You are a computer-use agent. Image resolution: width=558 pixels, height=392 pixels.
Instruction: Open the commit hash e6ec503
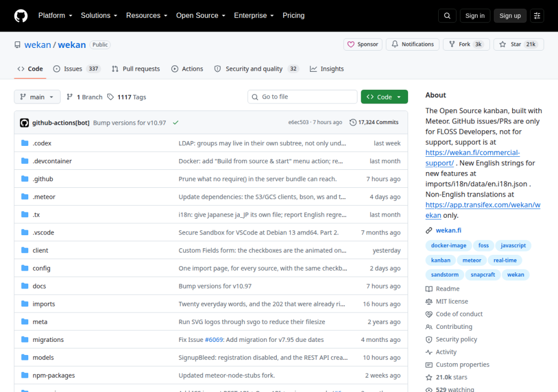298,122
